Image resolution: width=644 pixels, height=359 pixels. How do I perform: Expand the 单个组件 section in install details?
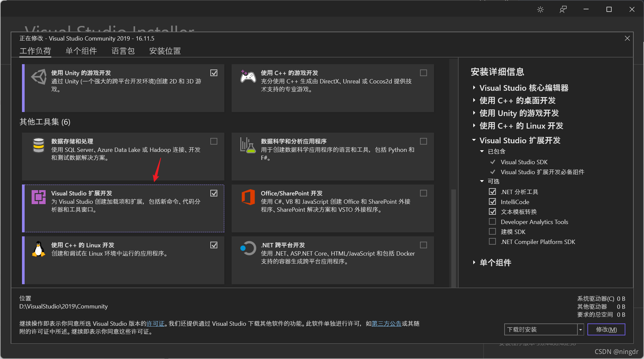coord(475,263)
